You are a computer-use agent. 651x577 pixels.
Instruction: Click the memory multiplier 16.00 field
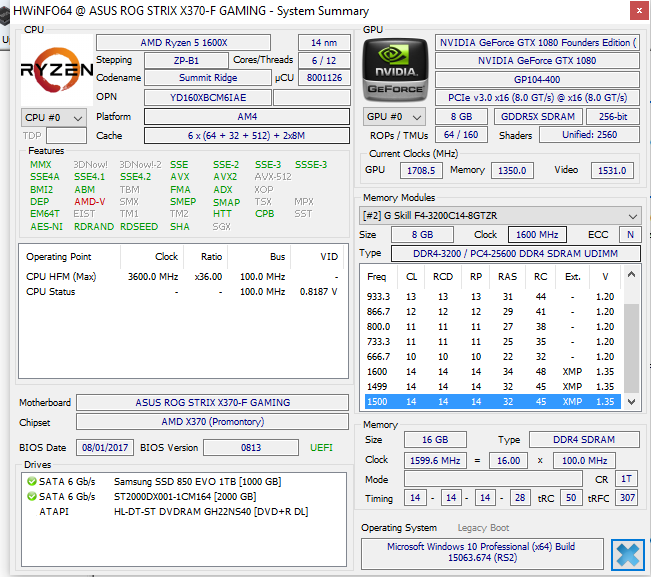[x=508, y=461]
